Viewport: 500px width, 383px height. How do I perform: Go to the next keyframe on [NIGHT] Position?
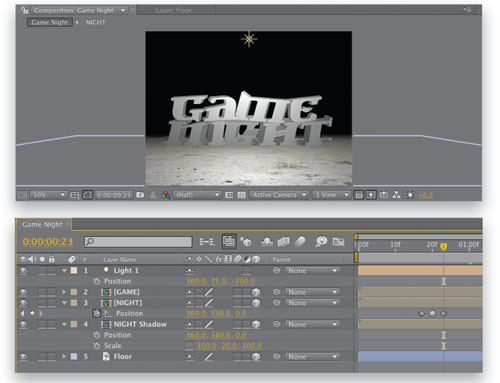click(x=41, y=314)
